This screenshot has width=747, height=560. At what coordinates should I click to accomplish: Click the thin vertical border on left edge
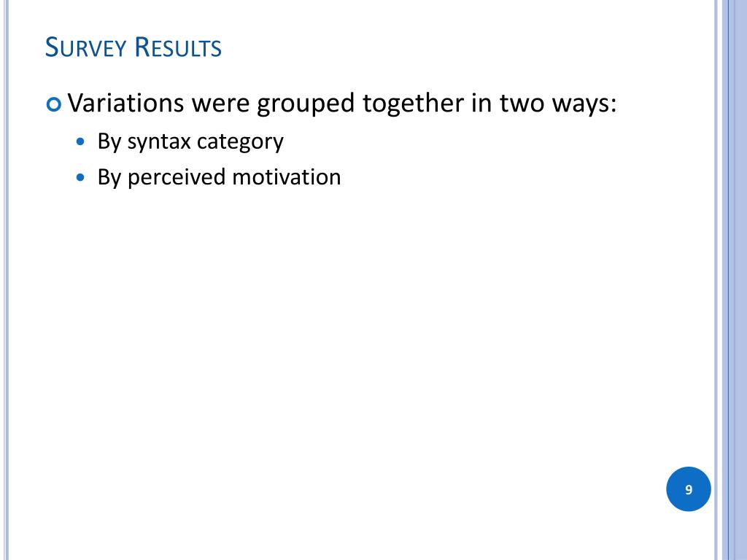tap(6, 280)
